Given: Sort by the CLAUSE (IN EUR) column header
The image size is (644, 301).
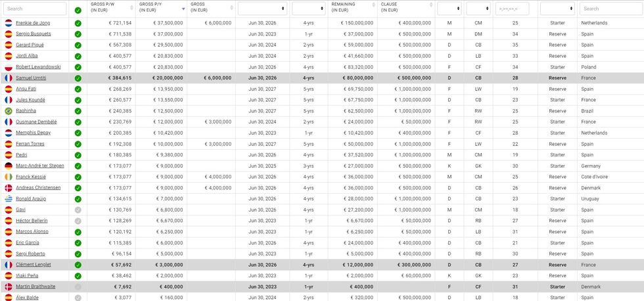Looking at the screenshot, I should point(406,8).
